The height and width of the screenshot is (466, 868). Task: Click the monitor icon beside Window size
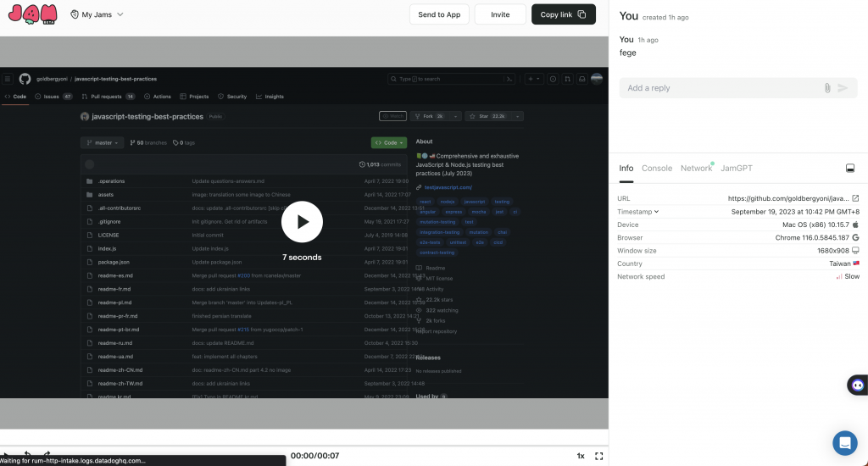click(855, 251)
